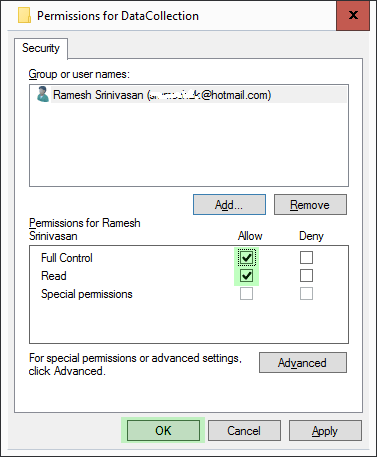Image resolution: width=377 pixels, height=457 pixels.
Task: Select the Special permissions row label
Action: point(87,294)
